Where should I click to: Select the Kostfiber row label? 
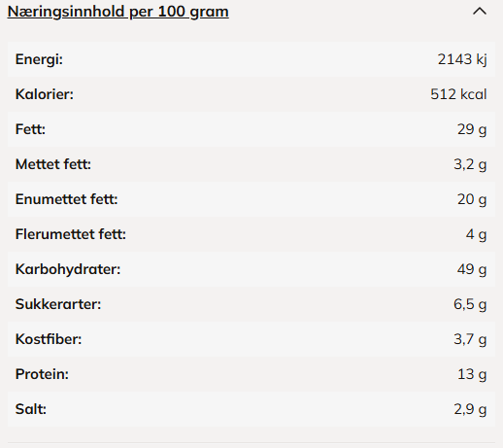pos(49,339)
